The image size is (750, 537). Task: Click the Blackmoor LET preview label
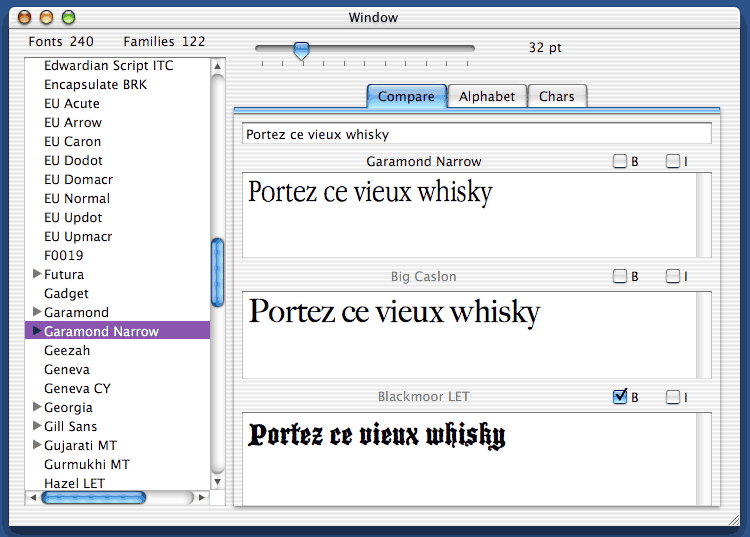[423, 396]
